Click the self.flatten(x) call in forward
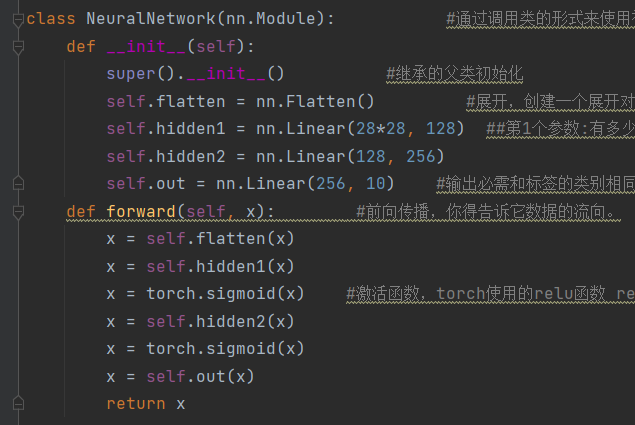The image size is (635, 425). click(220, 239)
